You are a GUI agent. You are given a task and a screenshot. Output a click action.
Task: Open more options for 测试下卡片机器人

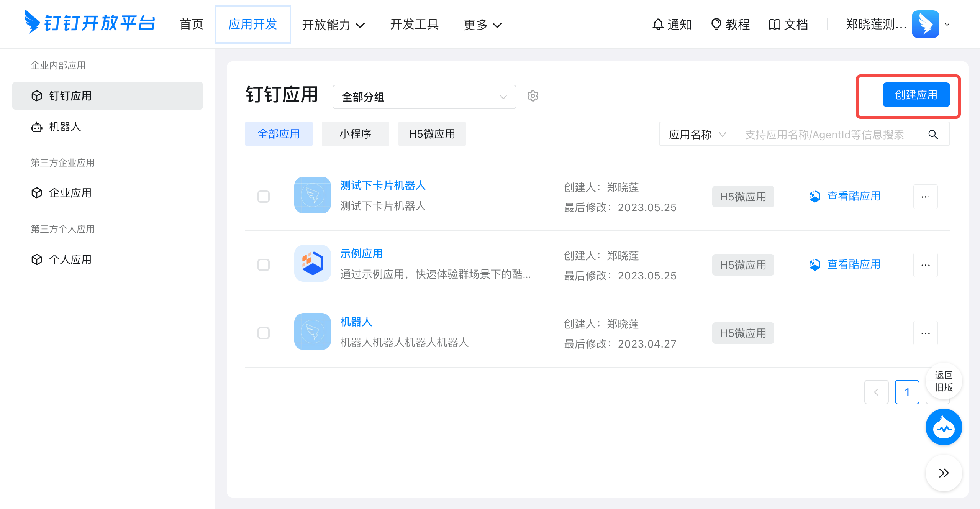pos(925,197)
